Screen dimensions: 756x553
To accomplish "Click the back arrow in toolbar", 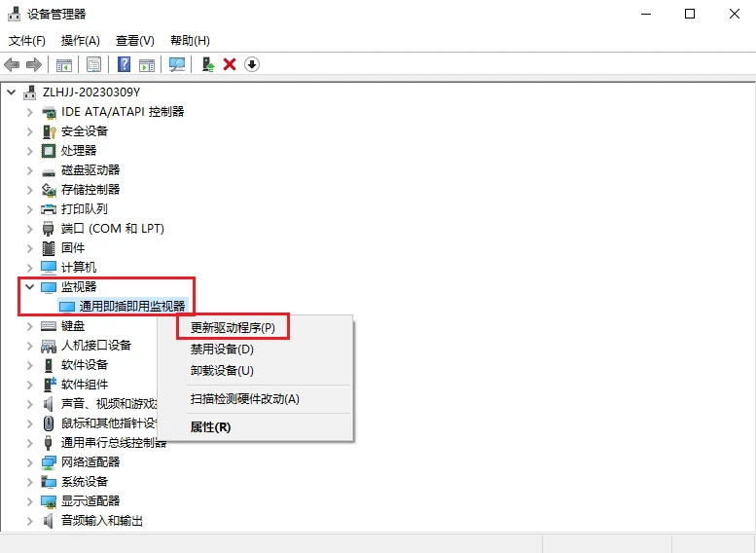I will (12, 64).
